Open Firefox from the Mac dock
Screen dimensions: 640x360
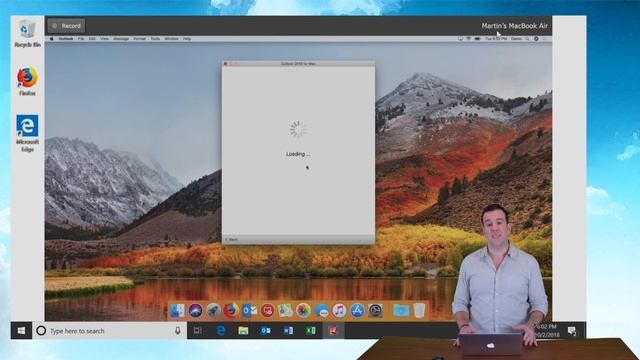(x=231, y=311)
